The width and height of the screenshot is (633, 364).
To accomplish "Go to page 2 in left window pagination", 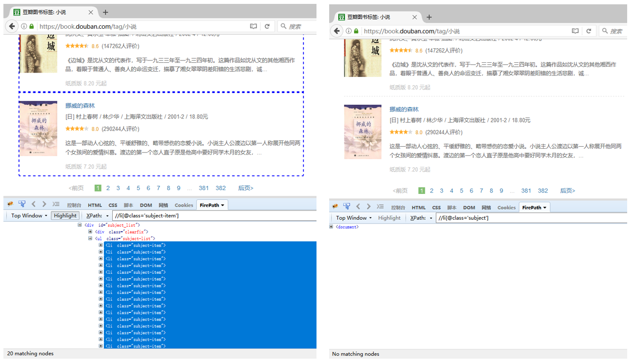I will point(108,188).
